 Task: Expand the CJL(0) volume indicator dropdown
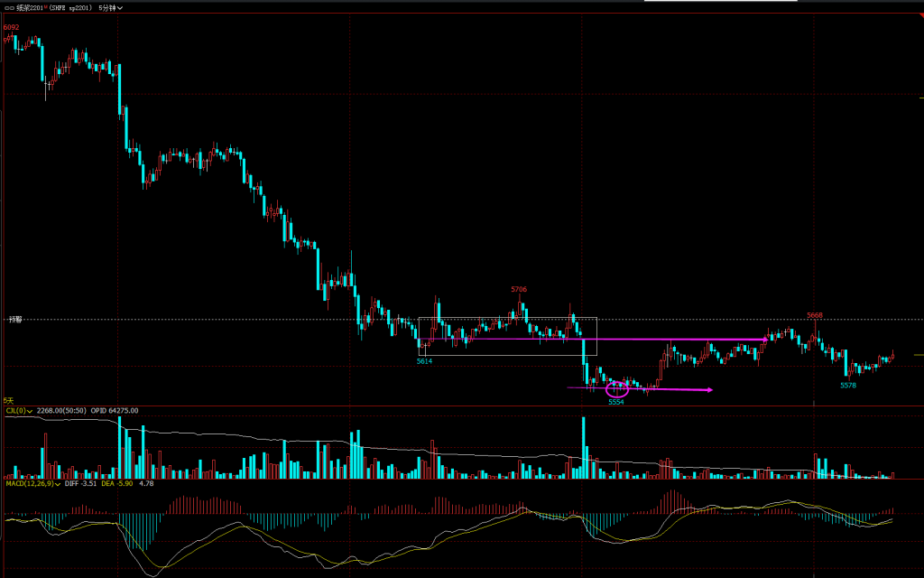pos(19,410)
